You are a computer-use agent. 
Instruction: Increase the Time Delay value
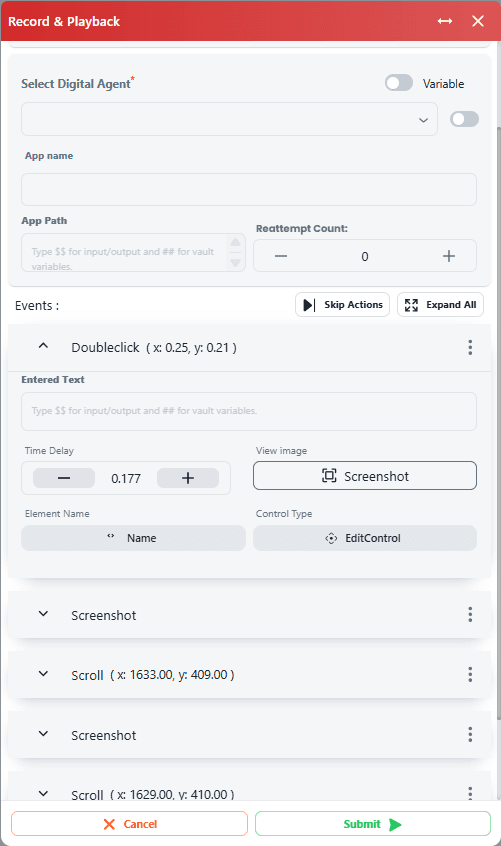click(188, 478)
